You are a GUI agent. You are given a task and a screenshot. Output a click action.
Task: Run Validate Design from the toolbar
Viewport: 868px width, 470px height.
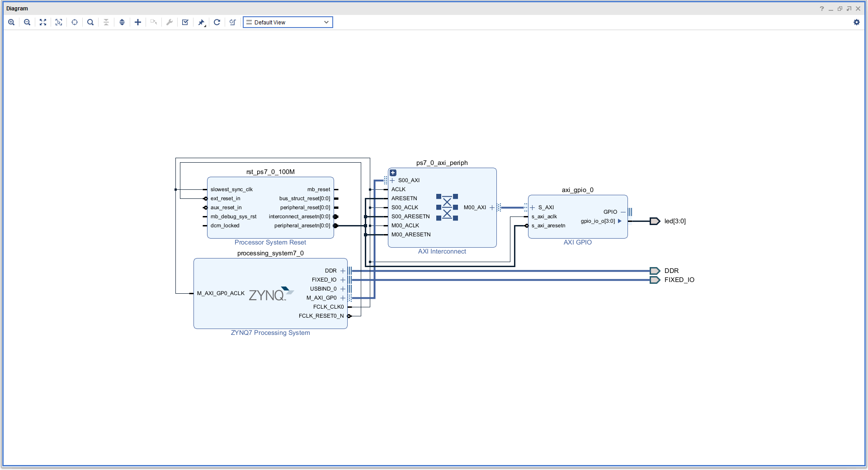click(x=185, y=22)
